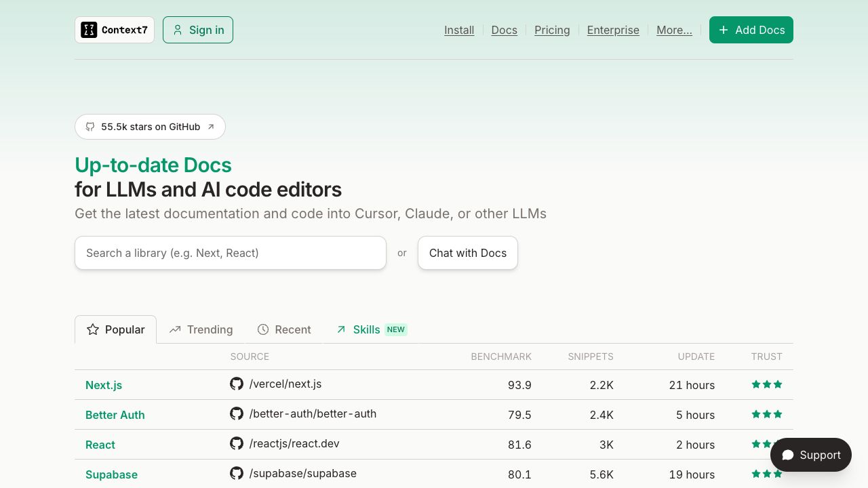Switch to the Trending tab

click(201, 329)
